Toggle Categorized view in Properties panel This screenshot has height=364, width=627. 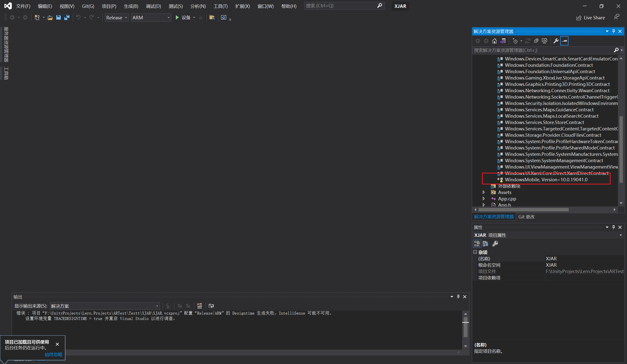(x=477, y=243)
